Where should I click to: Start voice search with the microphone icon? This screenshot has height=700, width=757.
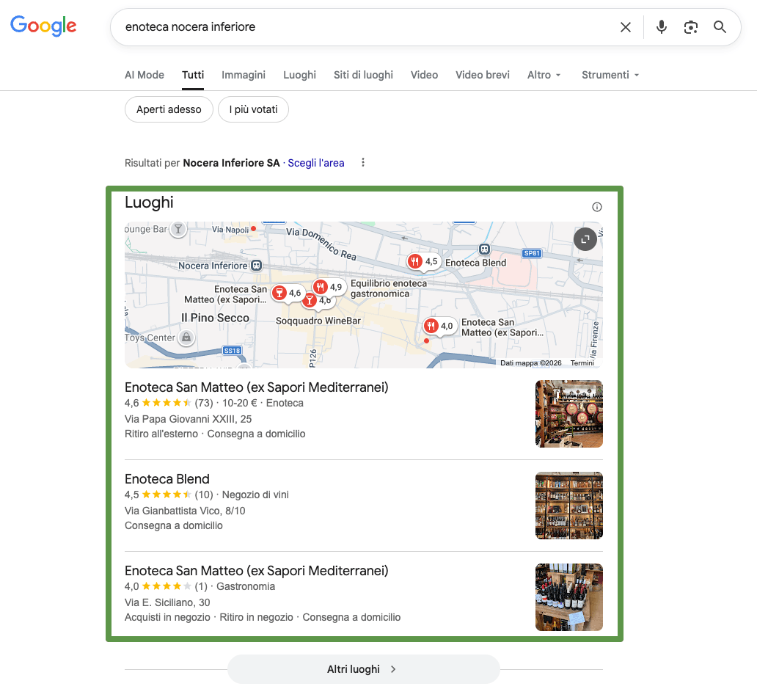661,27
